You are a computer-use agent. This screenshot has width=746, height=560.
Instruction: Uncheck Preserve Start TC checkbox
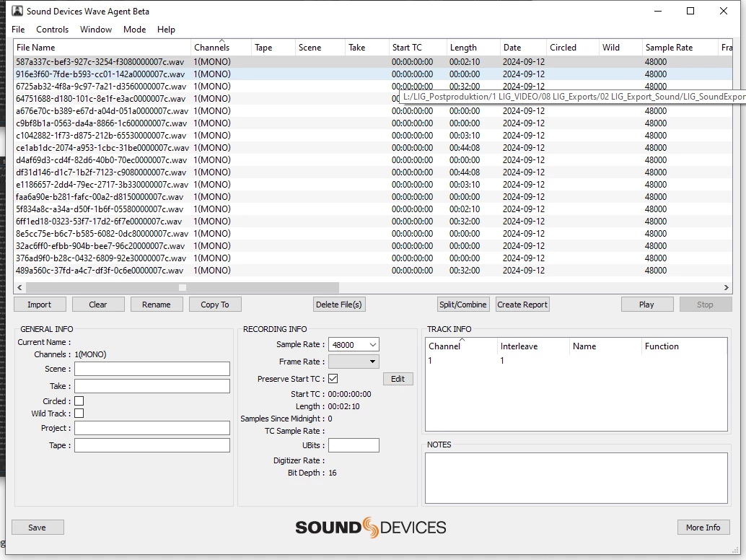(333, 379)
